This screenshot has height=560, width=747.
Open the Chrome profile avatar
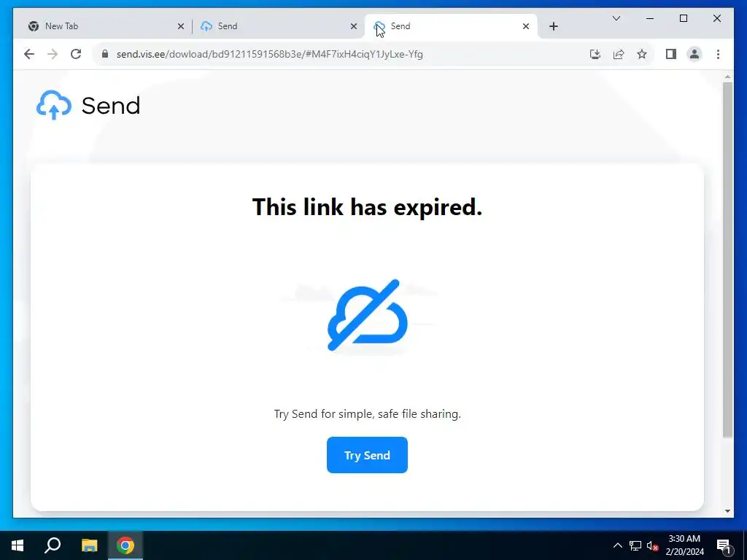(694, 54)
